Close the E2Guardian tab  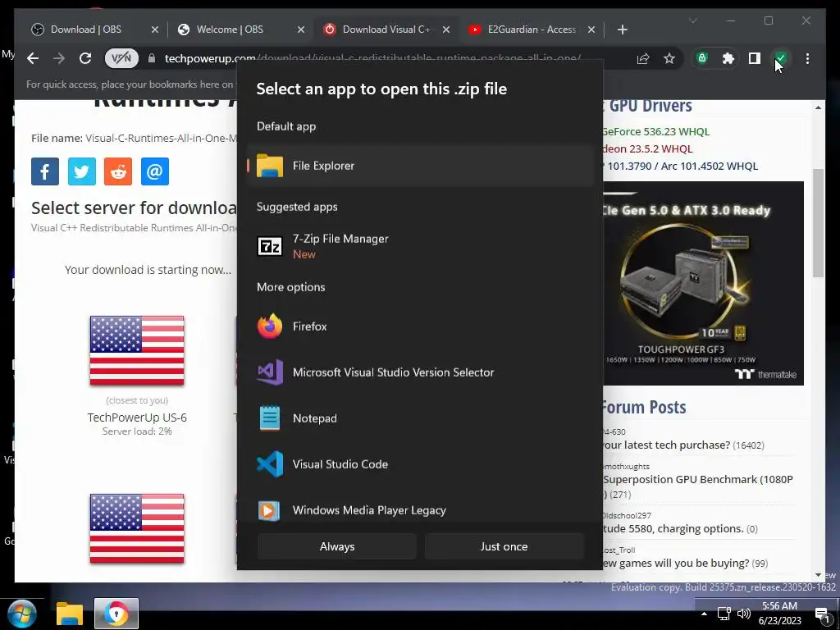click(x=591, y=30)
